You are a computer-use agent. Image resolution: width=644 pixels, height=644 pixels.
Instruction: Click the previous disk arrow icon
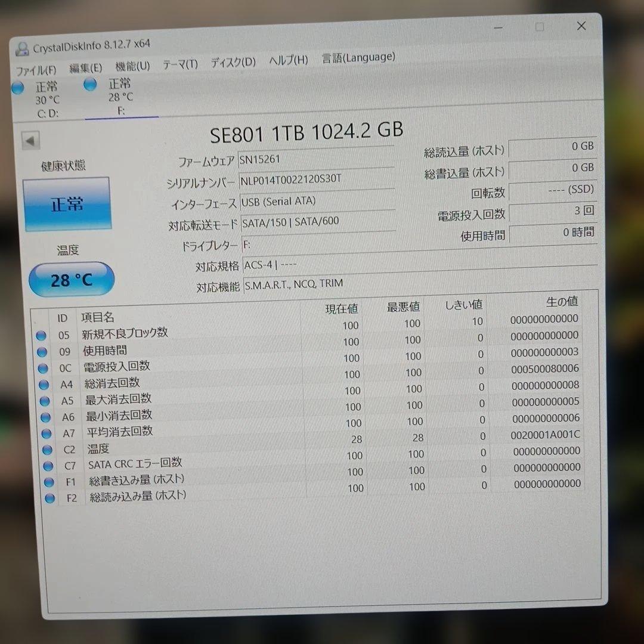pyautogui.click(x=30, y=140)
